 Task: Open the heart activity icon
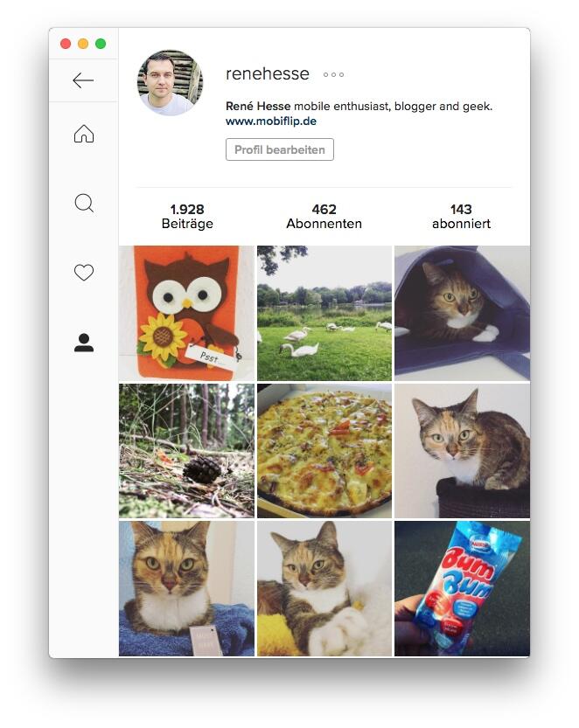pos(84,272)
